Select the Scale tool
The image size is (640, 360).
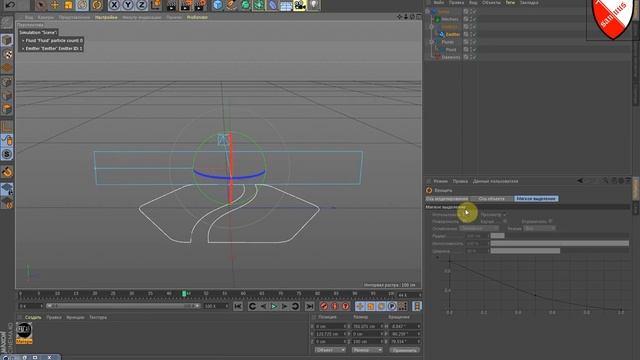[68, 5]
